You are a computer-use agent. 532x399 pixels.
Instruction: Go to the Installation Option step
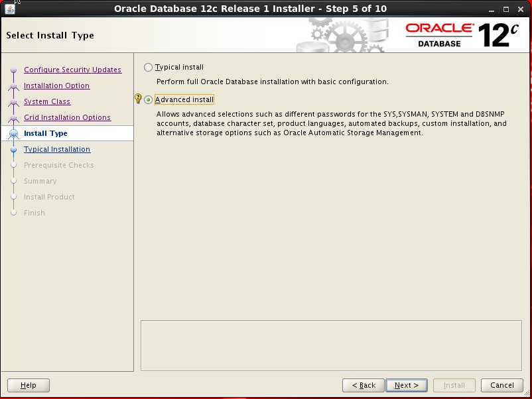tap(56, 85)
